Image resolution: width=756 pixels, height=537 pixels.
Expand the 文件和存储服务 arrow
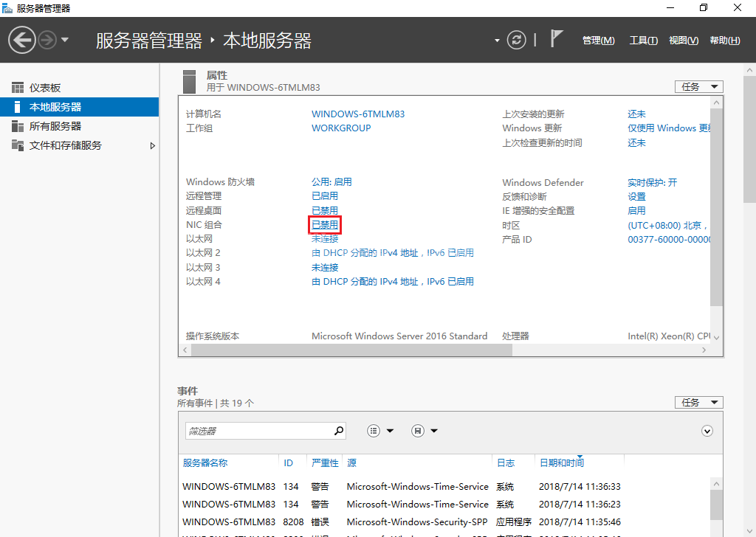point(153,146)
